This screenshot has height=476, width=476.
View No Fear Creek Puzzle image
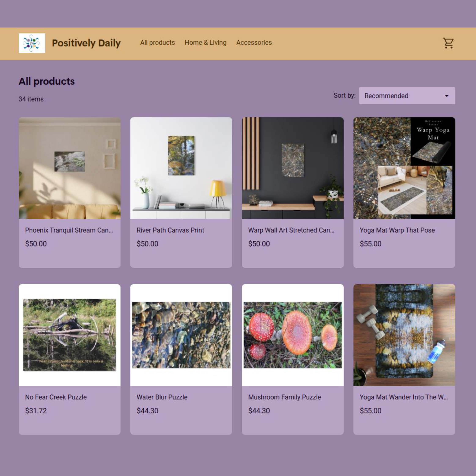point(69,335)
